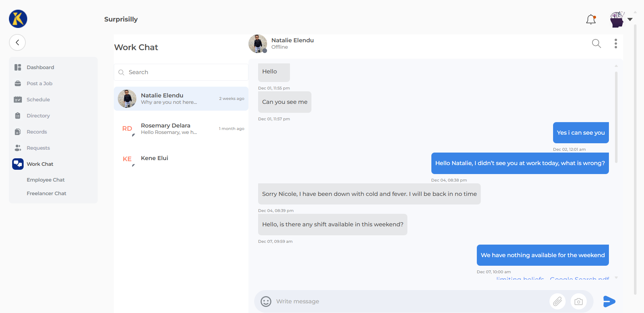Open chat options three-dot menu
Screen dimensions: 644x313
616,43
